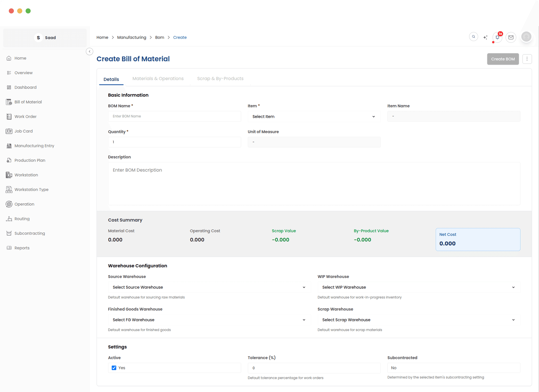The image size is (539, 392).
Task: Expand the Select Source Warehouse dropdown
Action: click(209, 287)
